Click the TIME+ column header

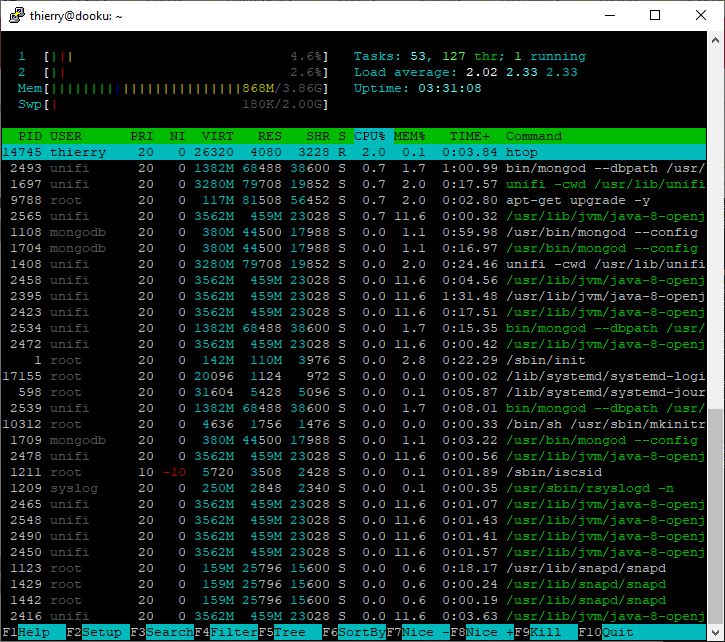click(x=469, y=135)
